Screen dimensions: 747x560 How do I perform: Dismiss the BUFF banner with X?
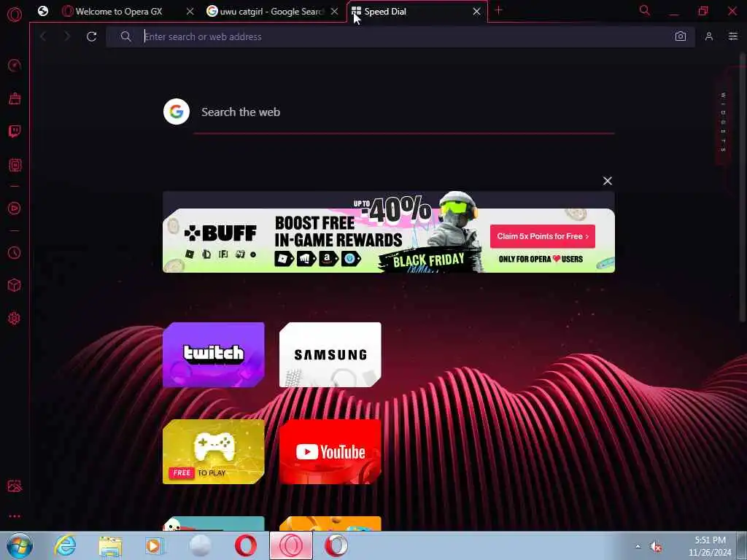pos(608,181)
